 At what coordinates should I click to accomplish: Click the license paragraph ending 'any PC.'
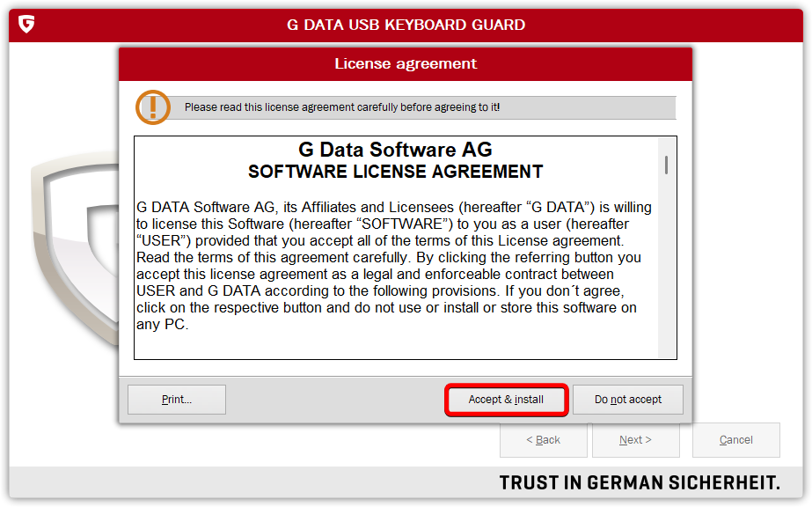(x=394, y=266)
